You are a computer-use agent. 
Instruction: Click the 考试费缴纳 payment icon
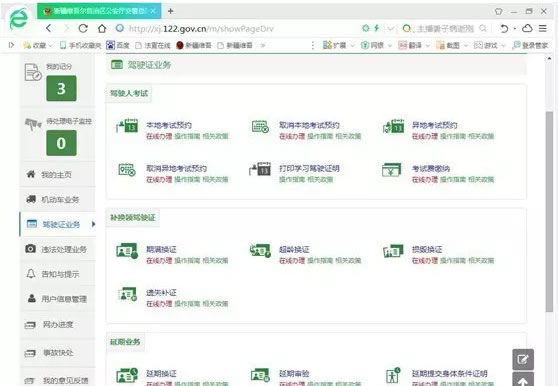(x=391, y=170)
